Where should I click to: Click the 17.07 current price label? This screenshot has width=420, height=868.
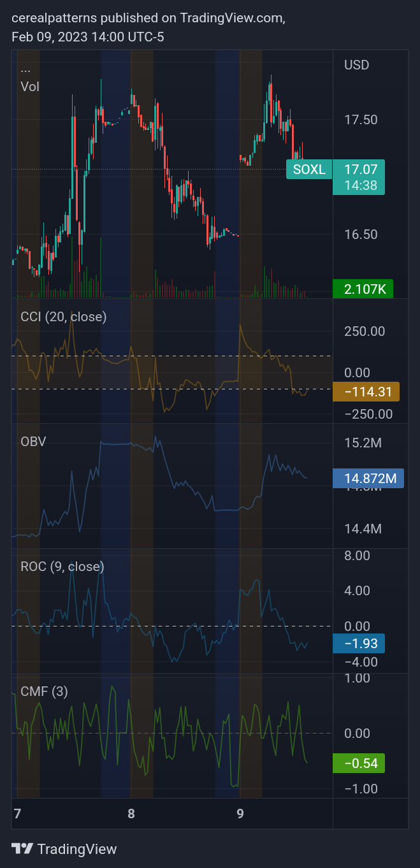pos(361,170)
